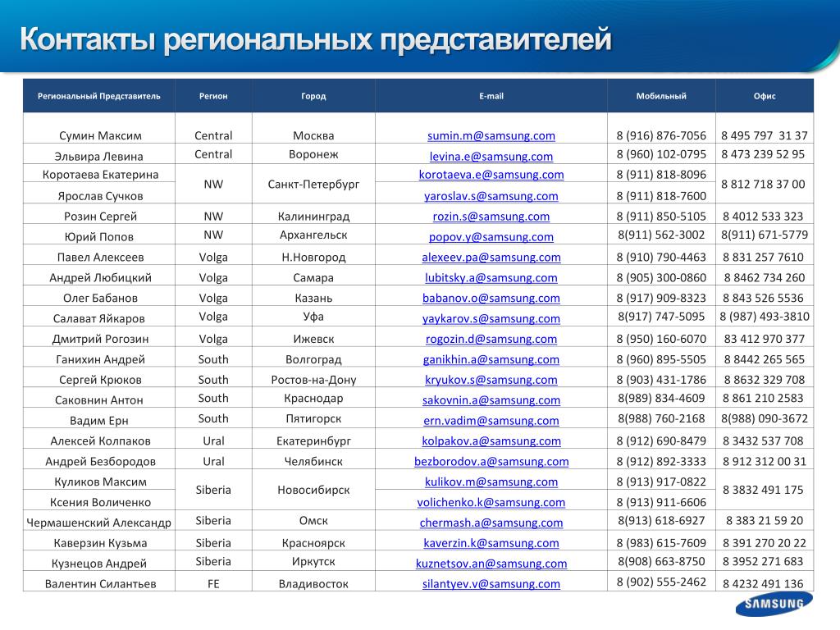Open rozin.s@samsung.com email link
The image size is (840, 630).
491,217
